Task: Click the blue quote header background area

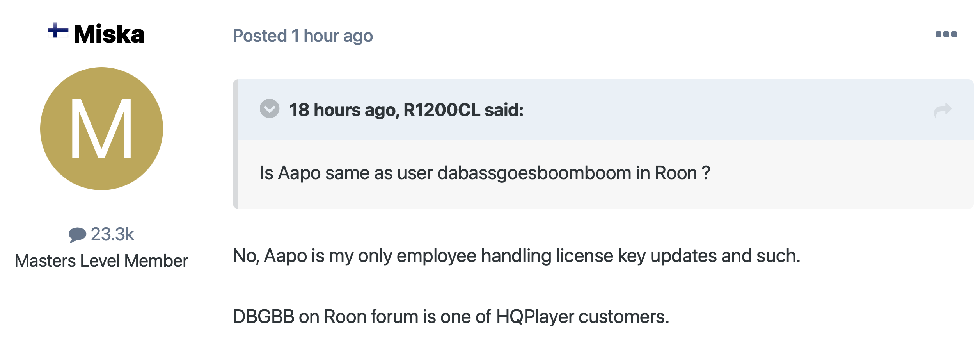Action: pos(606,110)
